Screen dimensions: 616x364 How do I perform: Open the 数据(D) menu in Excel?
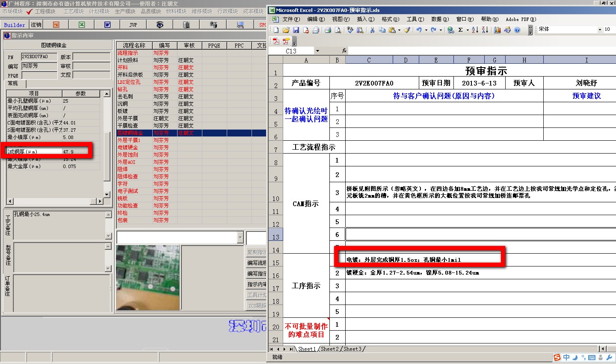pos(440,19)
